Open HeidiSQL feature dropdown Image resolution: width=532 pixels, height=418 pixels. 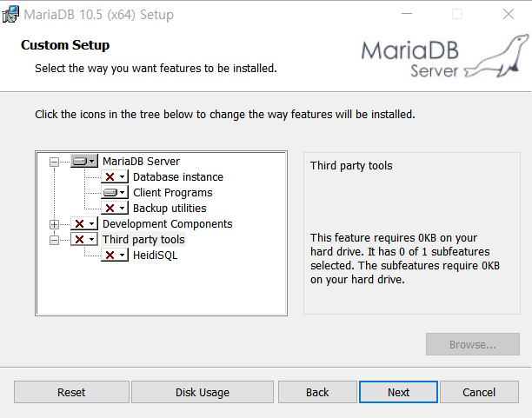pyautogui.click(x=115, y=255)
